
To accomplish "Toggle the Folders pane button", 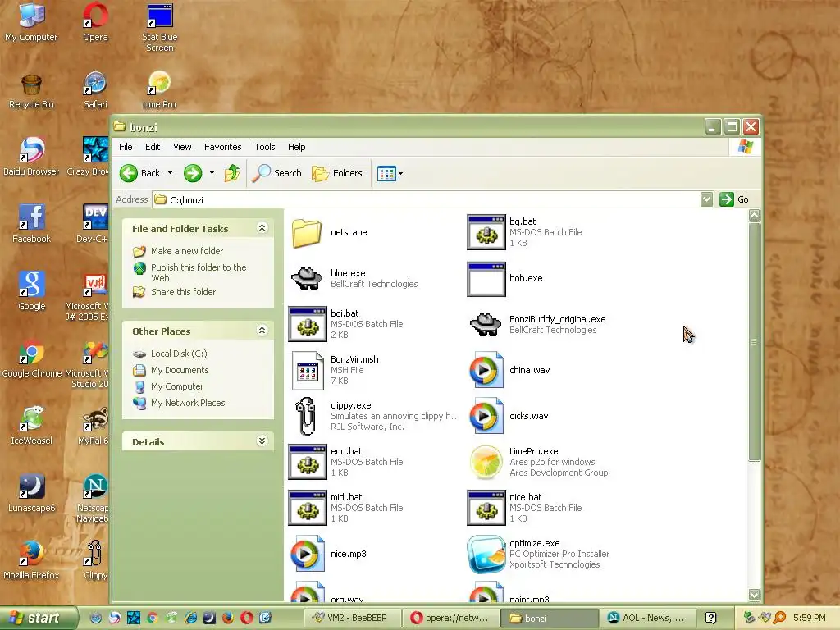I will coord(337,173).
